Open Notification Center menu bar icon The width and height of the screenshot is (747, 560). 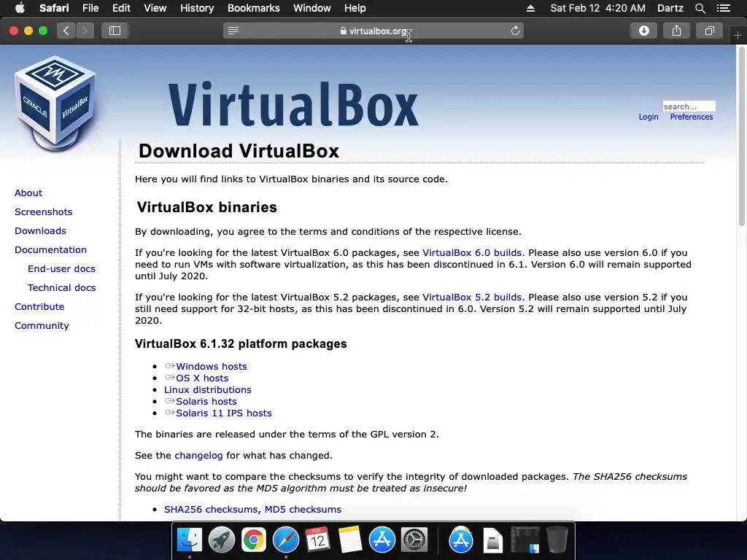pos(723,8)
